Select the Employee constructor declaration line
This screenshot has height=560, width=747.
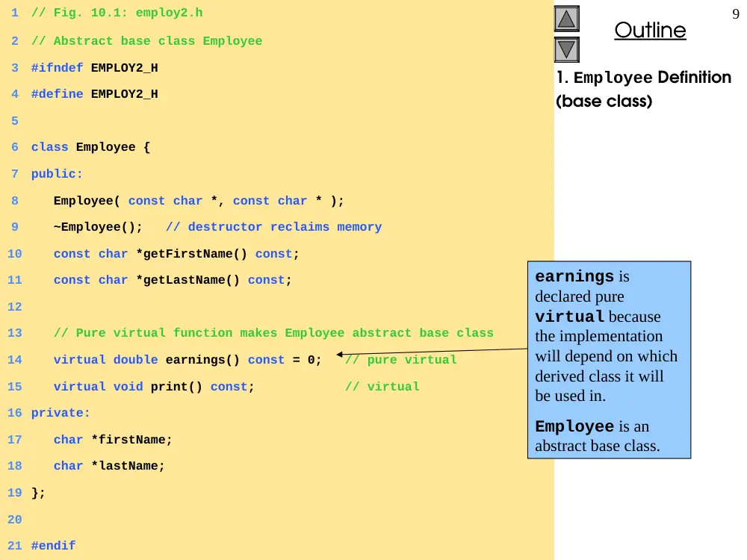coord(199,201)
